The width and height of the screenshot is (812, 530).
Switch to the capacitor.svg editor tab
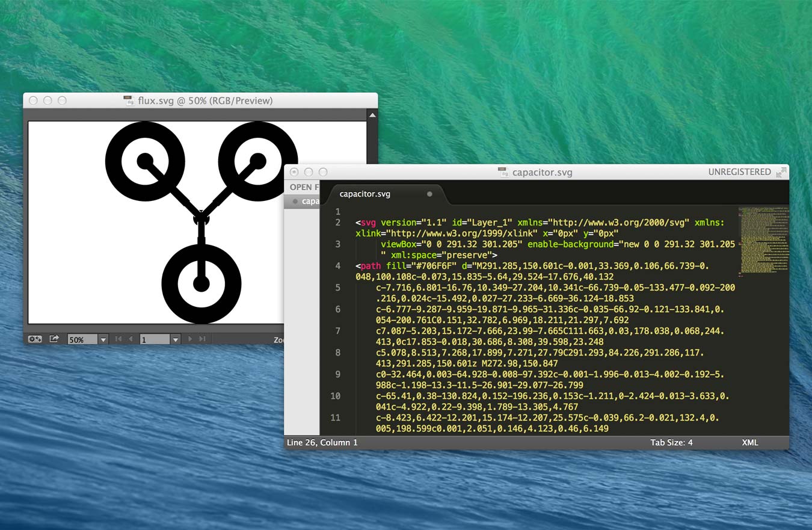[x=386, y=194]
